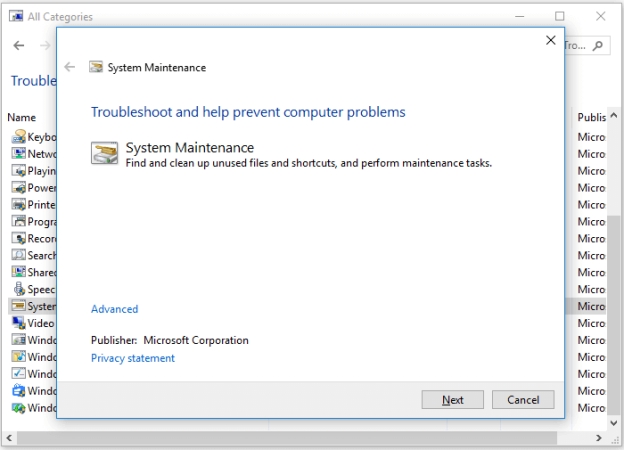The width and height of the screenshot is (624, 451).
Task: Click the horizontal scrollbar left arrow
Action: click(x=8, y=438)
